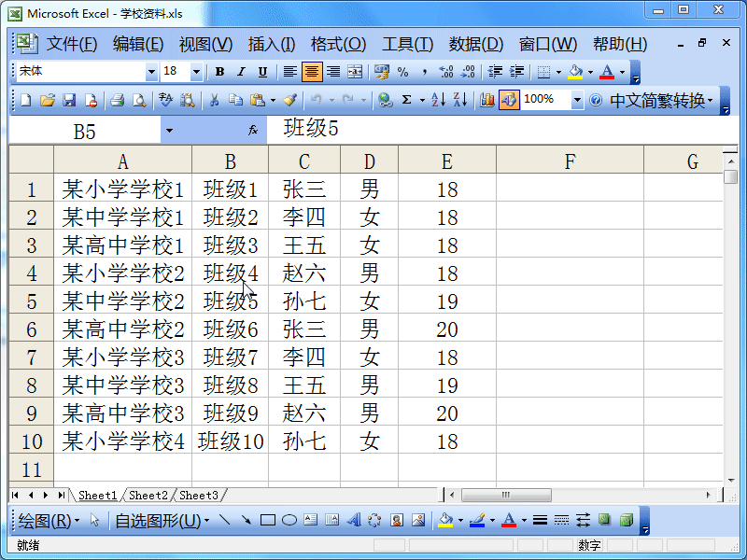Screen dimensions: 747x560
Task: Activate the Format Painter brush
Action: pyautogui.click(x=289, y=101)
